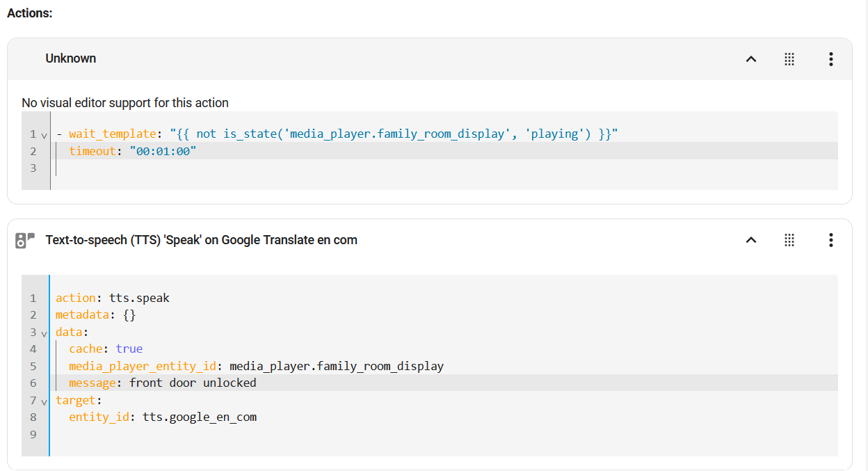868x471 pixels.
Task: Open the Text-to-speech action overflow menu
Action: (830, 240)
